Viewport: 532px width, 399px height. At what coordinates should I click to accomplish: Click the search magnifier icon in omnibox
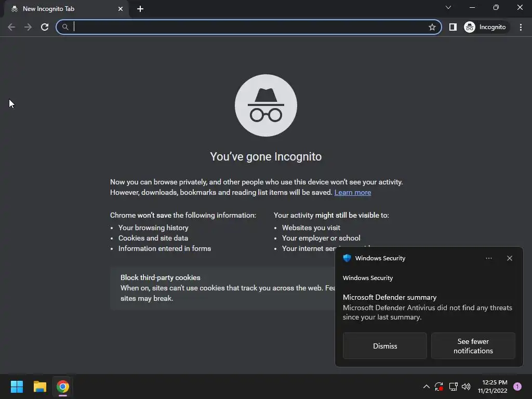point(65,27)
